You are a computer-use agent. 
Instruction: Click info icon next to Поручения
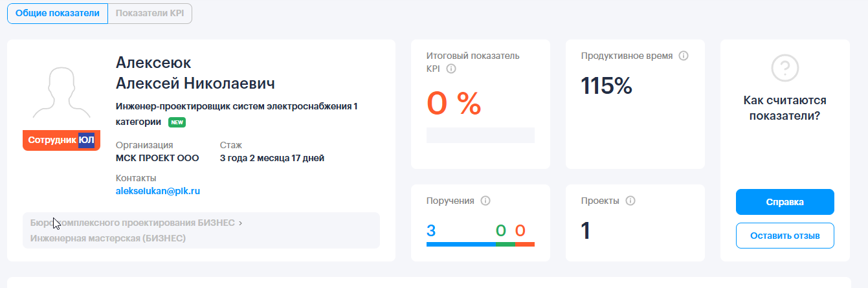point(485,201)
